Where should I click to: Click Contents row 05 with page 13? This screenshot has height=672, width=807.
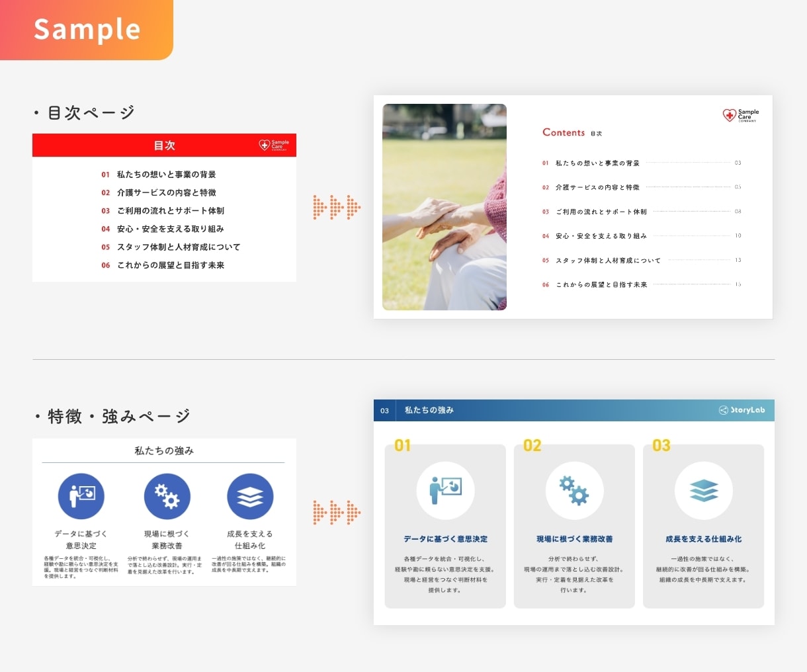[x=642, y=260]
